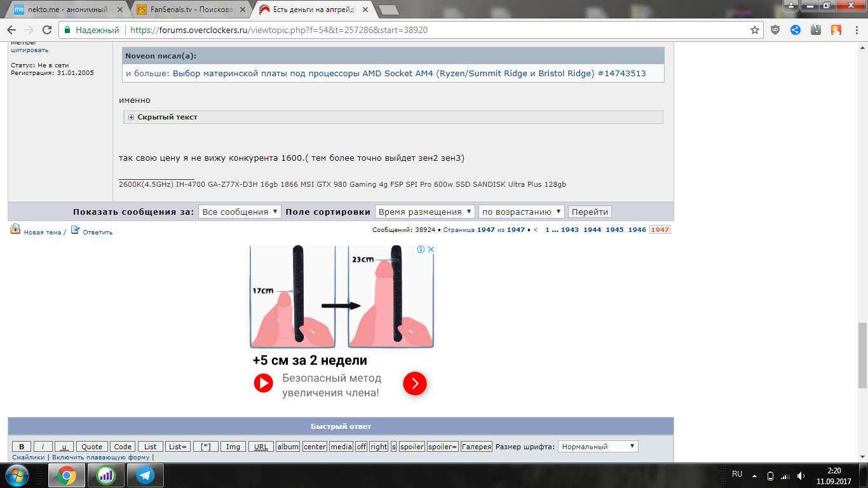This screenshot has height=488, width=868.
Task: Open a new tab
Action: click(x=388, y=10)
